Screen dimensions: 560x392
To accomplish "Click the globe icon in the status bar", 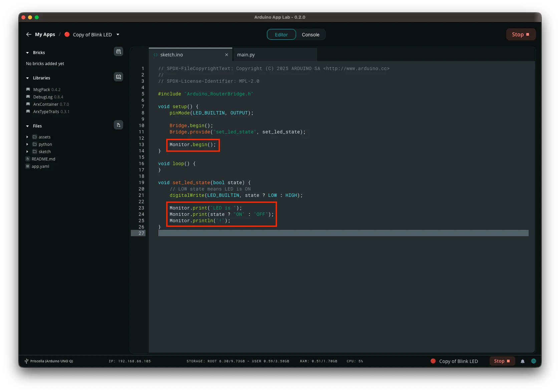I will coord(534,361).
